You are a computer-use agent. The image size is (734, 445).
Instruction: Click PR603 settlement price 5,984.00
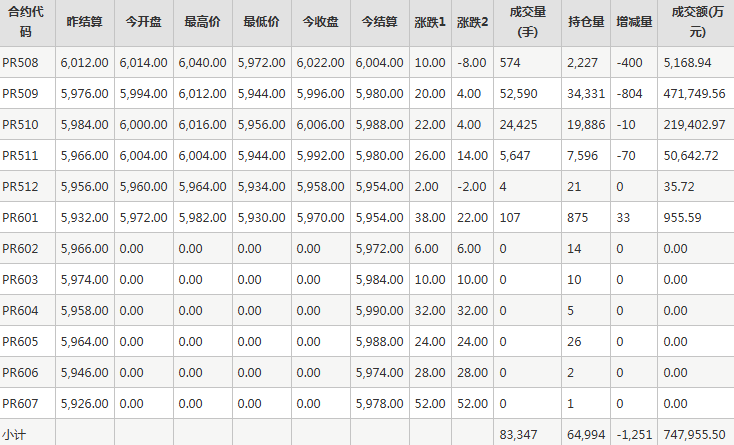pos(379,279)
